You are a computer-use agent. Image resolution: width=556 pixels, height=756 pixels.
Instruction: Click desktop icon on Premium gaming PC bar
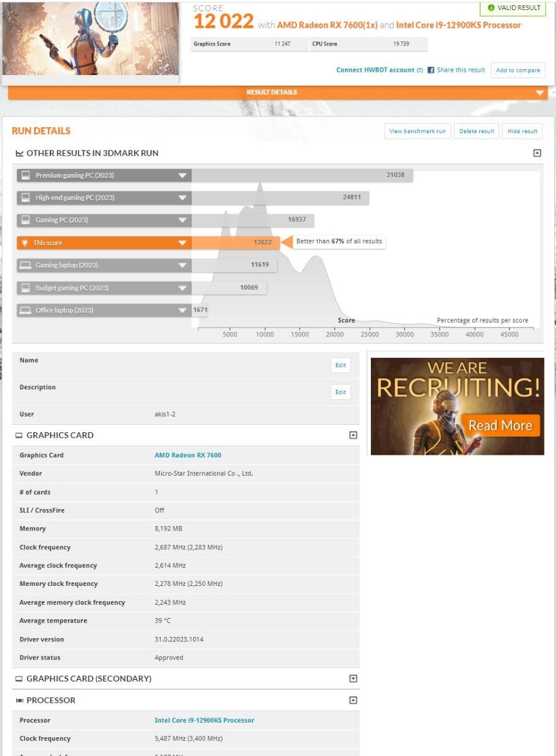[26, 175]
